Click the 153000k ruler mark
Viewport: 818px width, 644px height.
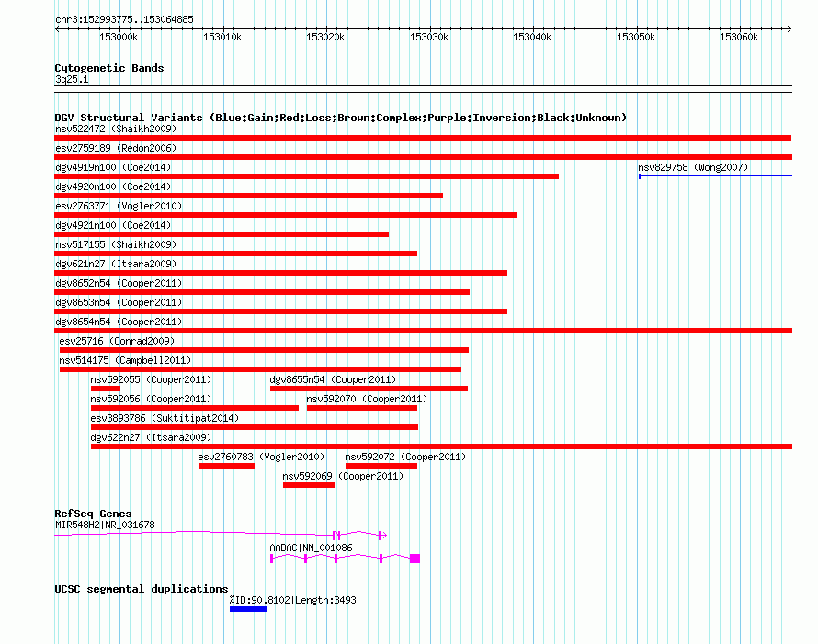[x=119, y=37]
